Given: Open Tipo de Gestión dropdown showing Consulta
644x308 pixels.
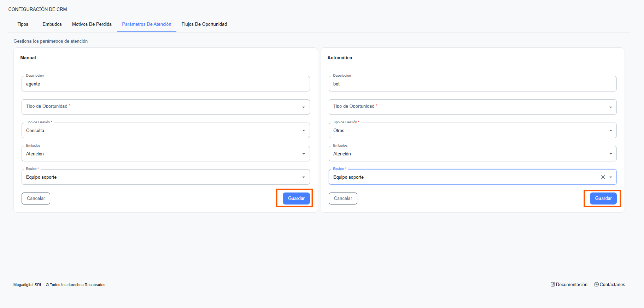Looking at the screenshot, I should click(x=303, y=131).
